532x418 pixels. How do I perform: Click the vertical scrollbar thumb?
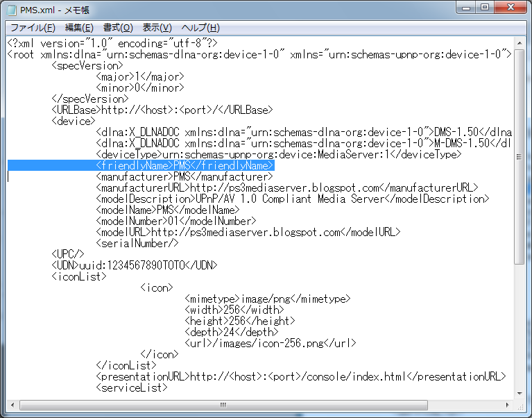click(x=520, y=157)
